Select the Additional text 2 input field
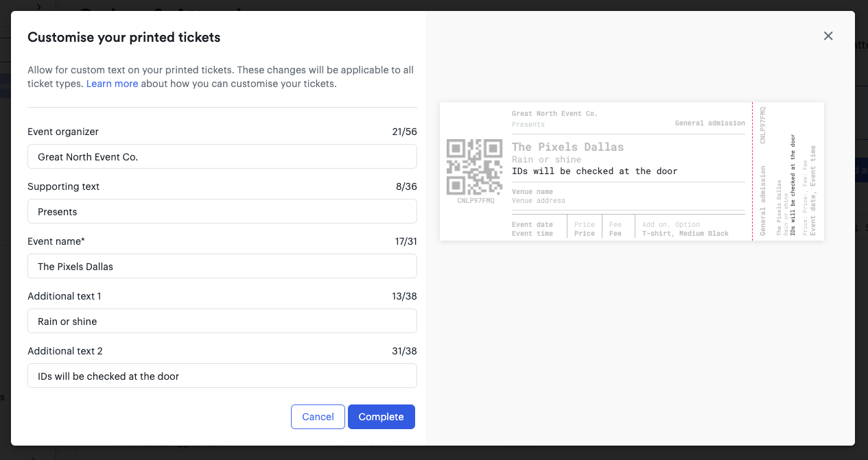This screenshot has height=460, width=868. tap(222, 376)
